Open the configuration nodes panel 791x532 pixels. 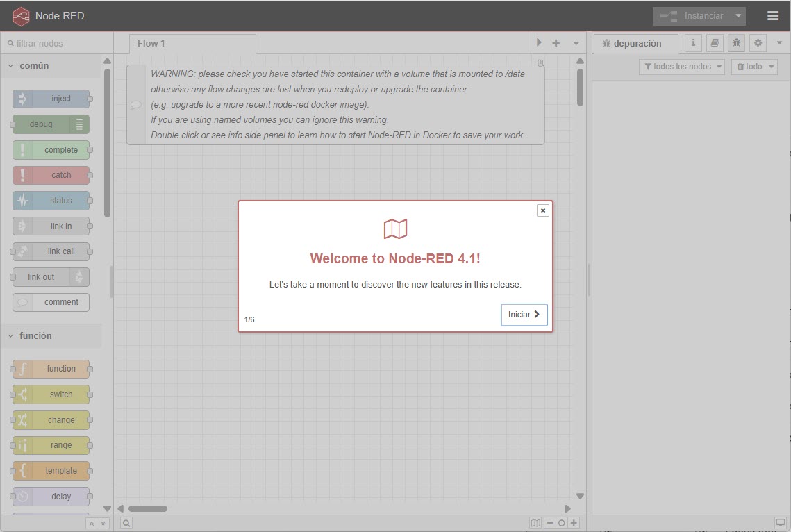(757, 42)
